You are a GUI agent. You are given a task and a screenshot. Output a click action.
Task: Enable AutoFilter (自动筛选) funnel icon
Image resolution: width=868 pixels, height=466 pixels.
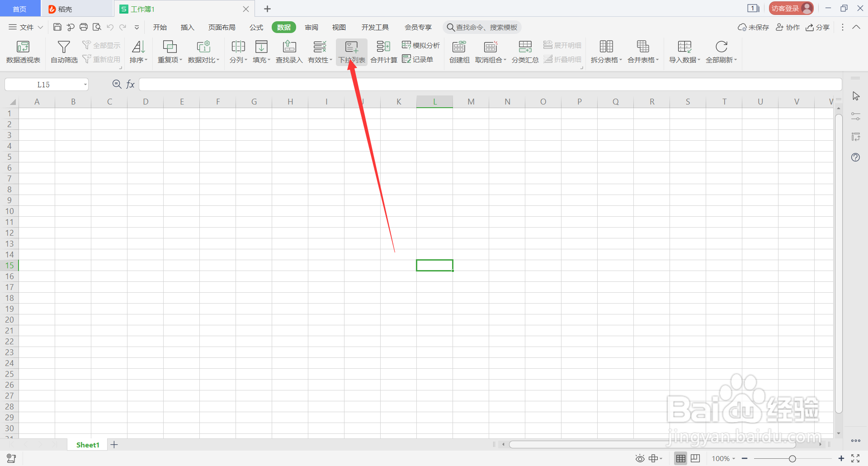[64, 47]
